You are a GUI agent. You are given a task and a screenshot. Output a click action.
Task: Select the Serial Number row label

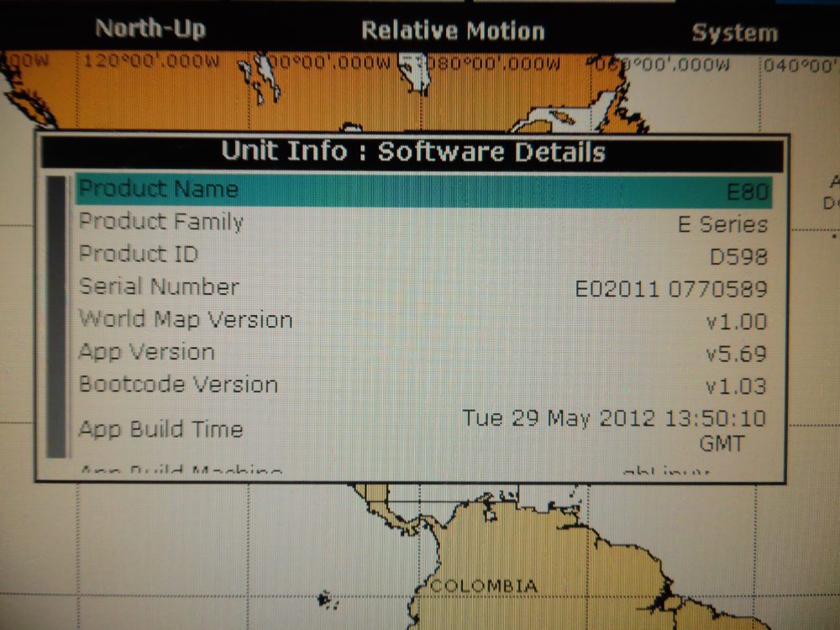coord(159,286)
